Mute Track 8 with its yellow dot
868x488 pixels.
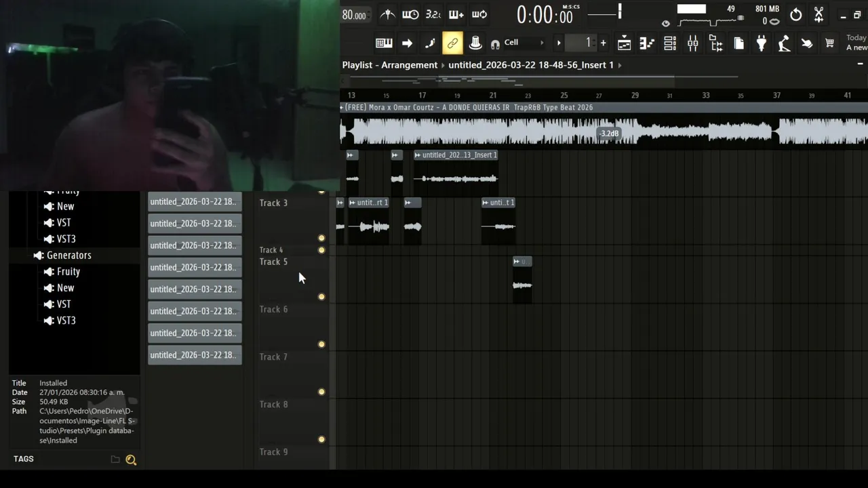321,439
